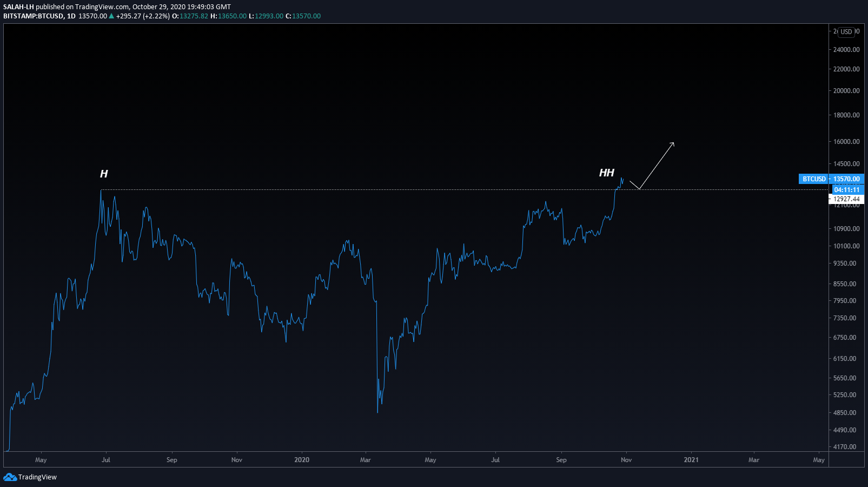Viewport: 868px width, 487px height.
Task: Click the 13570.00 current price label
Action: pyautogui.click(x=846, y=179)
